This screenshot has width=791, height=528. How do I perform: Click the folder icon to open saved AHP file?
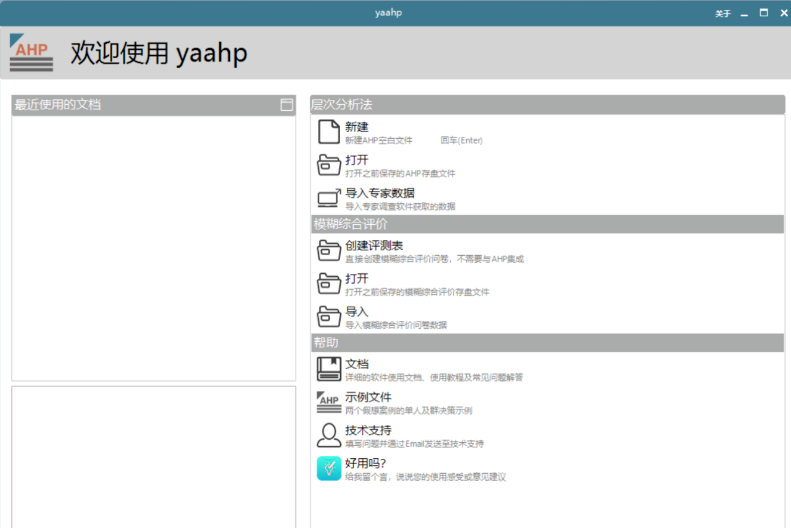coord(329,165)
